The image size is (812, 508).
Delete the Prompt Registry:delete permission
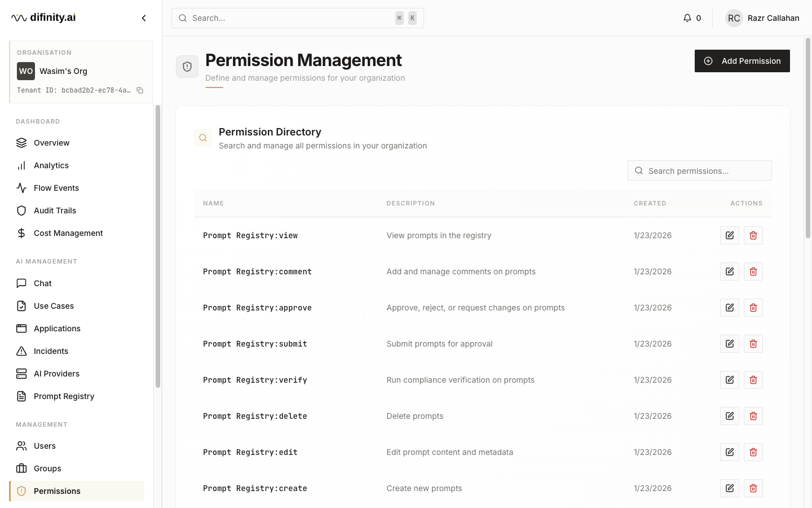click(x=753, y=416)
